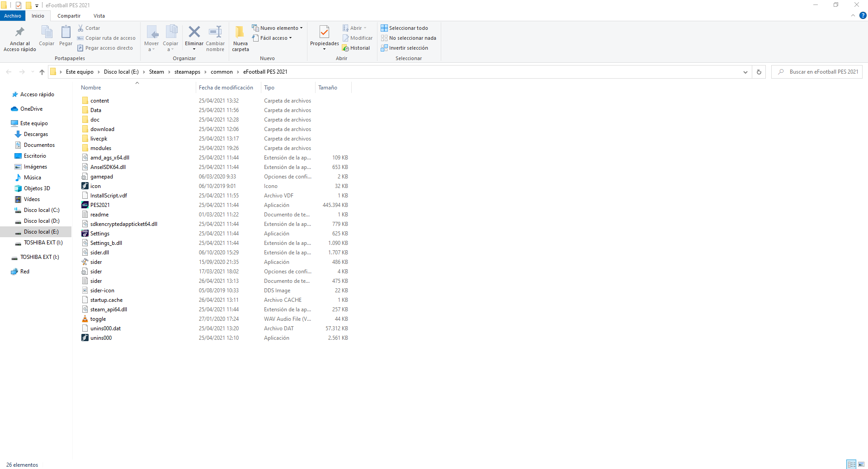Click Pegar acceso directo

pos(105,48)
